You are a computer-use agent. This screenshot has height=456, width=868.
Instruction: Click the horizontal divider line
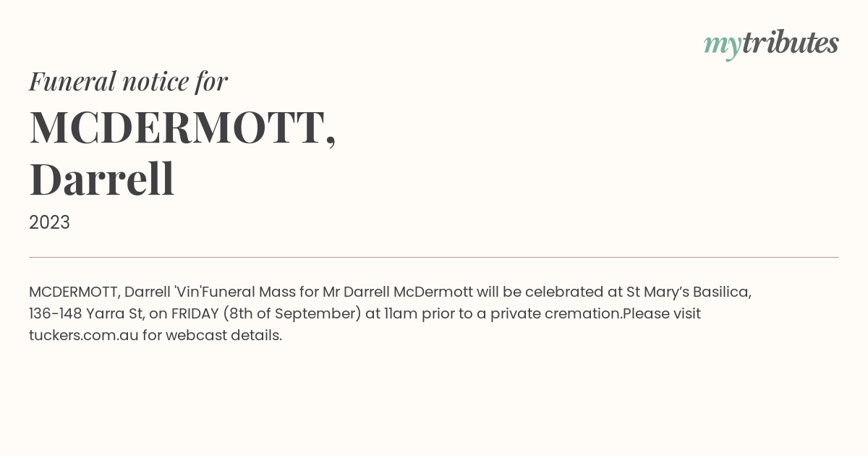434,257
